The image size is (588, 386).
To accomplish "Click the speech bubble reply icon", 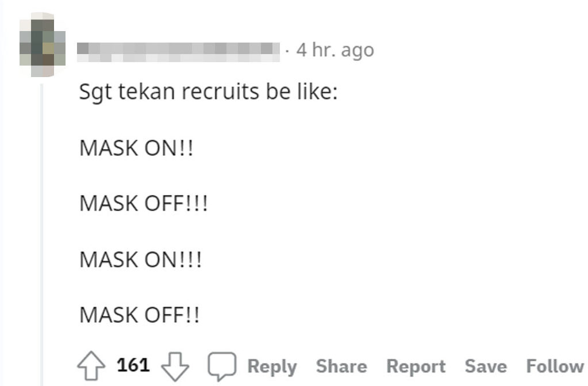I will coord(221,366).
